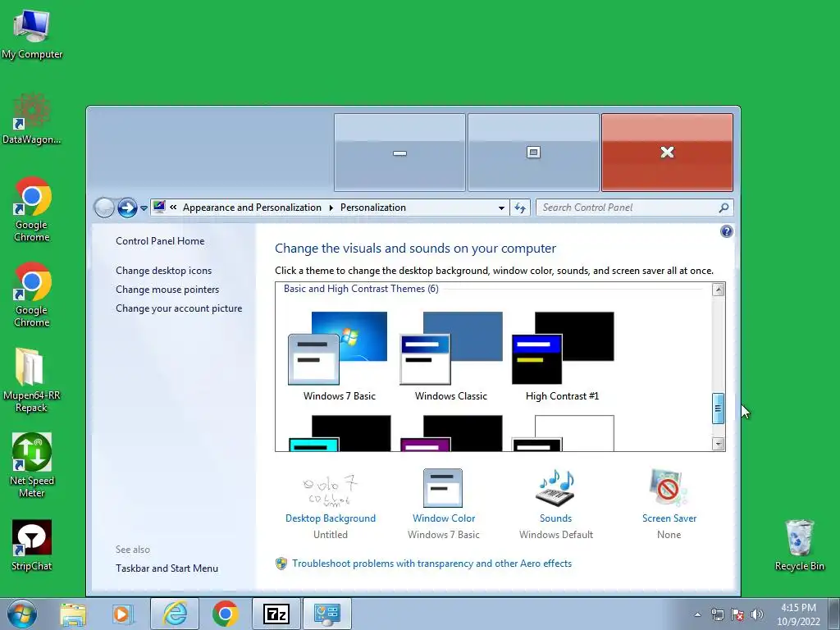Viewport: 840px width, 630px height.
Task: Open Windows Explorer from the taskbar
Action: click(73, 614)
